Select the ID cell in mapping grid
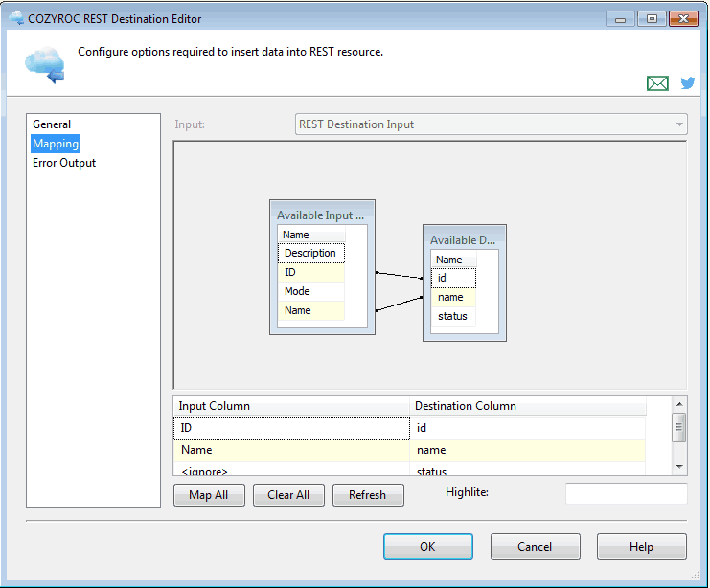Image resolution: width=710 pixels, height=588 pixels. coord(291,428)
